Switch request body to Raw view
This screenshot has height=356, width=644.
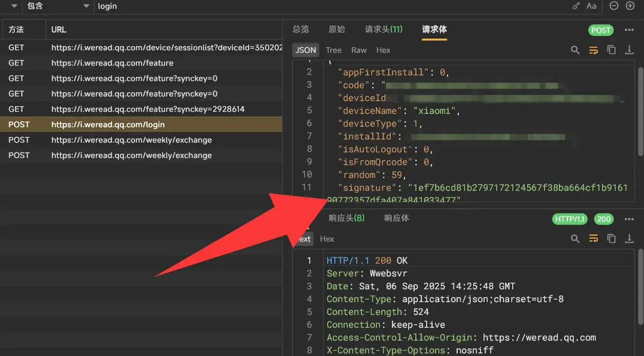tap(359, 50)
